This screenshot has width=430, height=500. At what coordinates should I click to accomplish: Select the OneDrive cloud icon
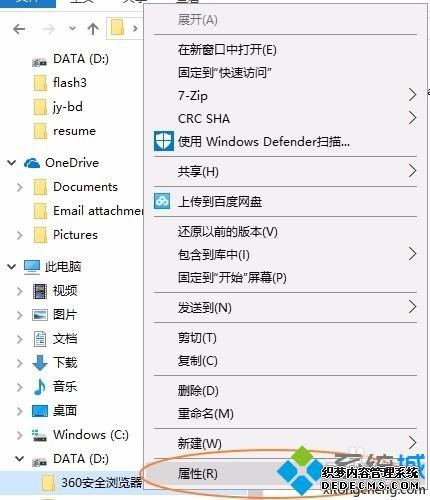coord(32,163)
